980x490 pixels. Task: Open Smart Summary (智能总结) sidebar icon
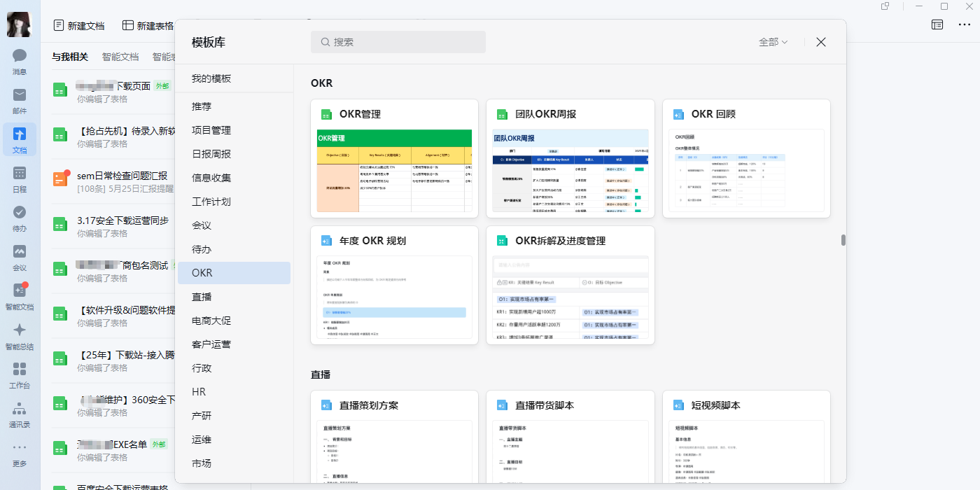20,336
